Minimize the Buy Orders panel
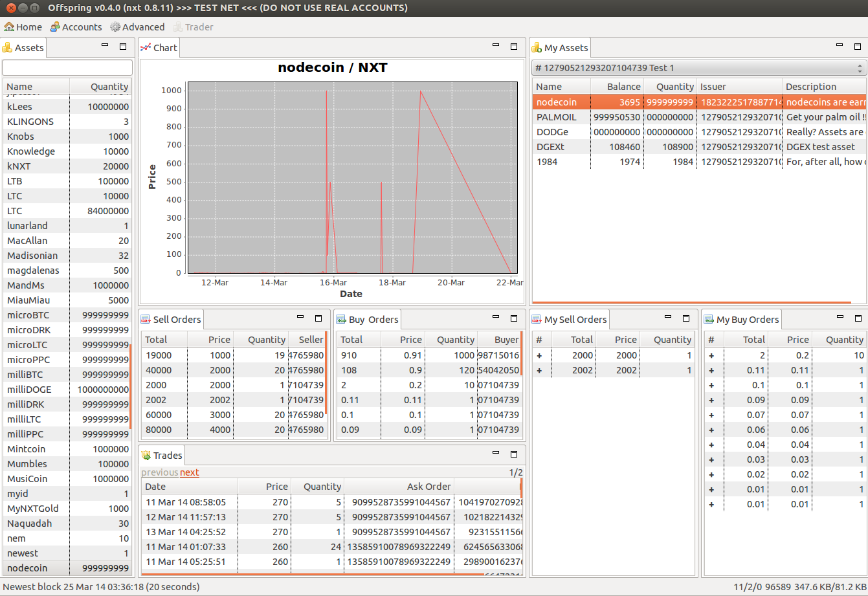 pos(496,318)
